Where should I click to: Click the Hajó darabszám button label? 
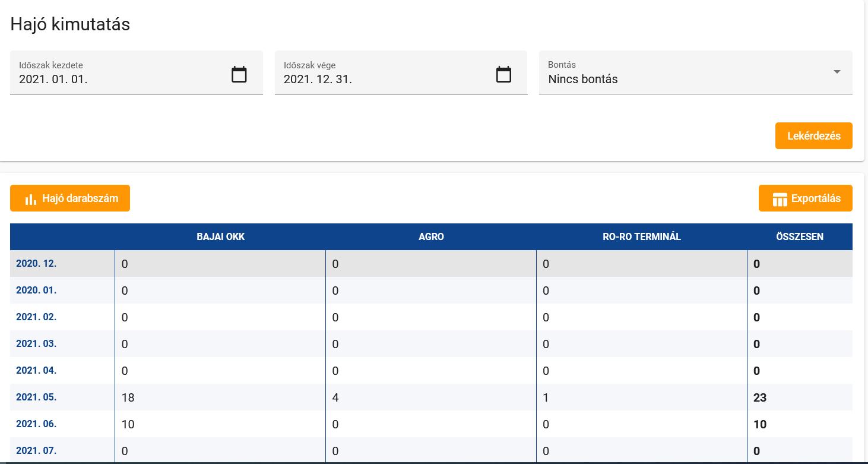pos(80,198)
